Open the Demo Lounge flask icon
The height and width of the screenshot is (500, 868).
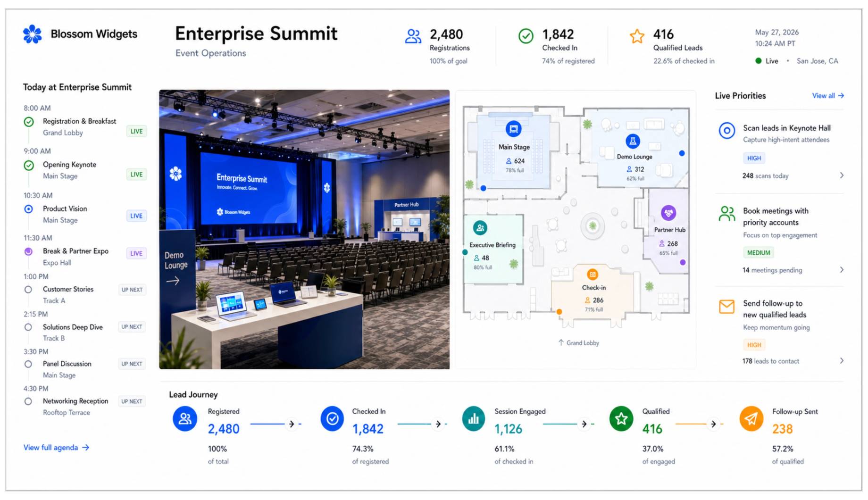point(633,141)
